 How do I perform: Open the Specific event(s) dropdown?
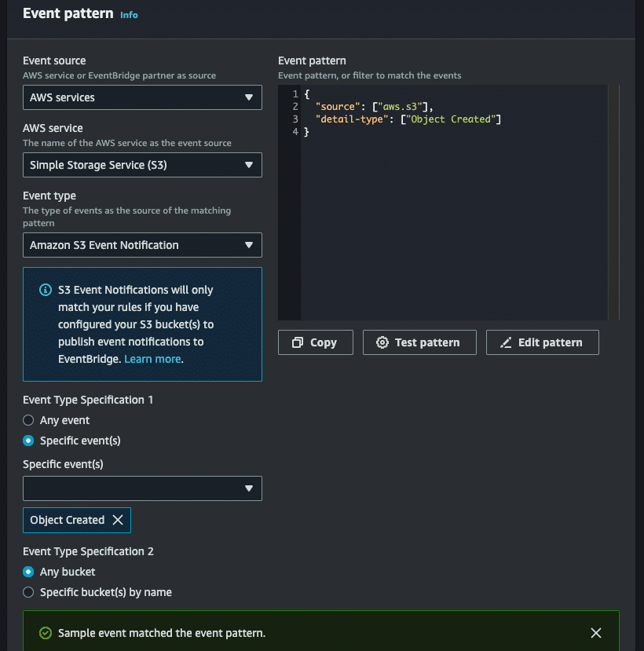click(141, 488)
